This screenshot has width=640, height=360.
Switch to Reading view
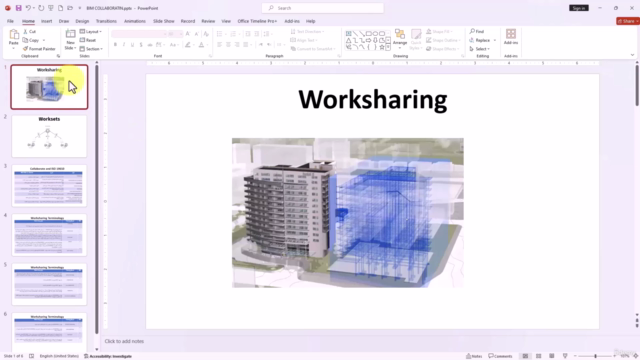(551, 356)
